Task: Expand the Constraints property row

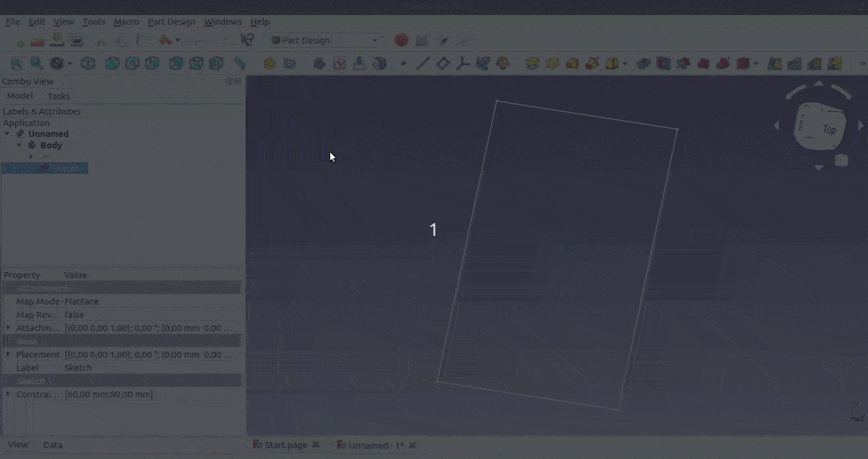Action: coord(8,394)
